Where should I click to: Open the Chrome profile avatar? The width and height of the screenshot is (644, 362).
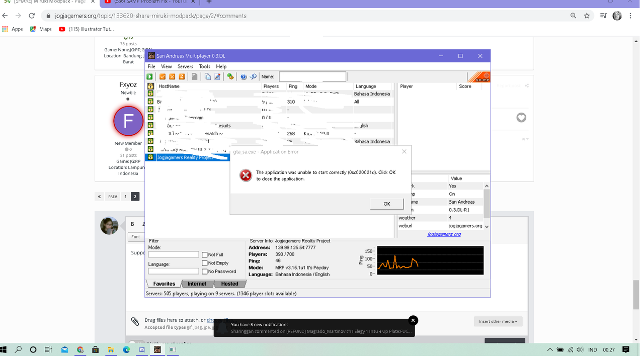(617, 16)
